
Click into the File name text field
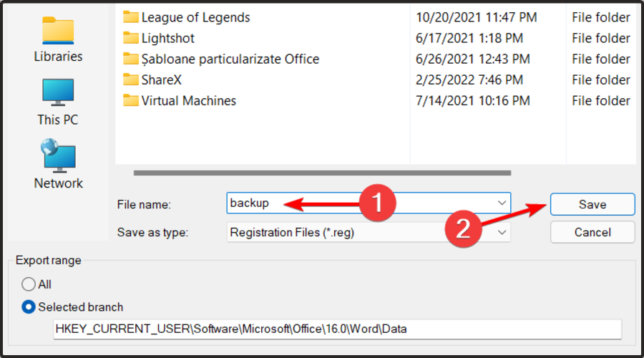[369, 203]
